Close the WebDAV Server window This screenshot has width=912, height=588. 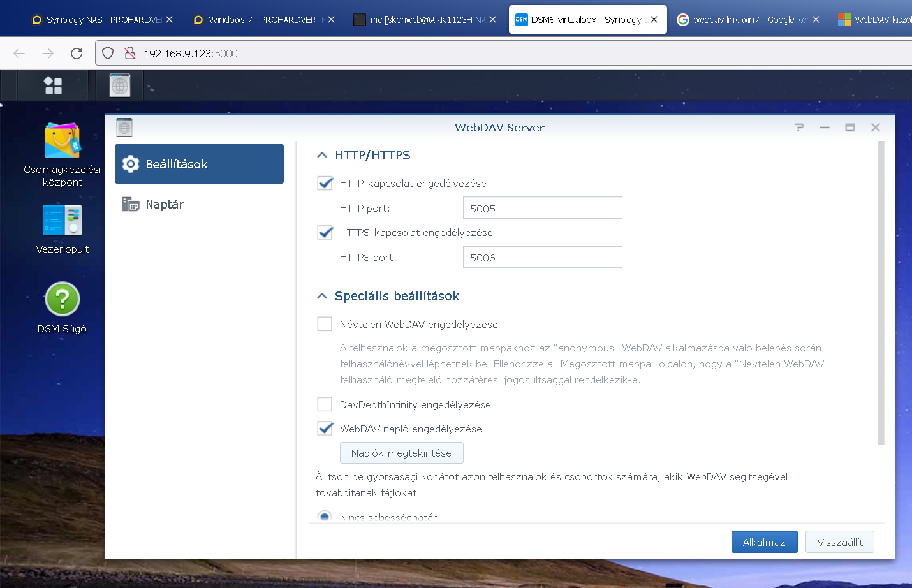coord(876,128)
